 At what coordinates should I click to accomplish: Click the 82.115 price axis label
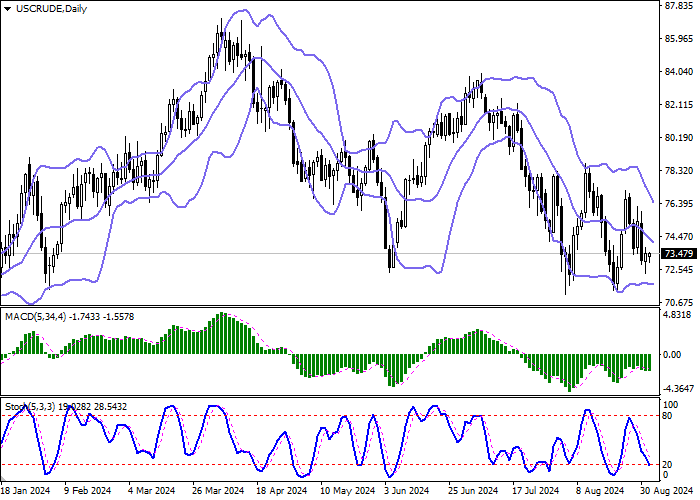(x=679, y=105)
